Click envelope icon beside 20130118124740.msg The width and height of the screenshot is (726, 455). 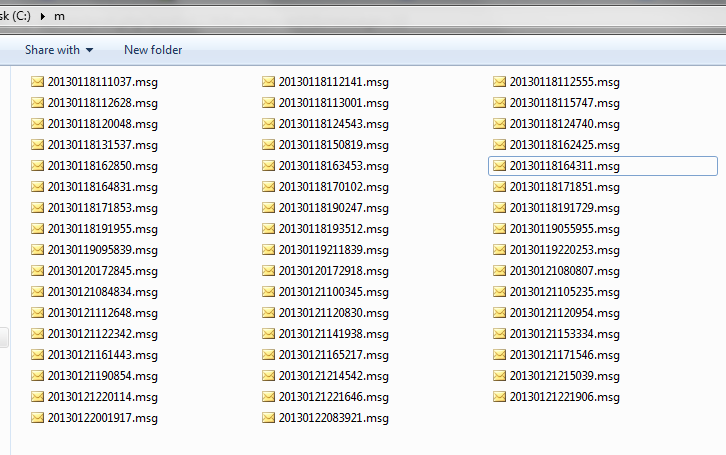500,124
